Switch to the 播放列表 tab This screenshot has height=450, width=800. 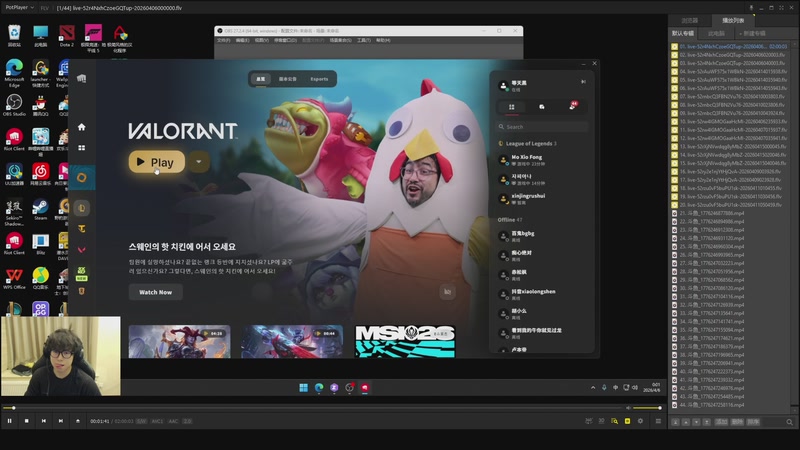733,20
